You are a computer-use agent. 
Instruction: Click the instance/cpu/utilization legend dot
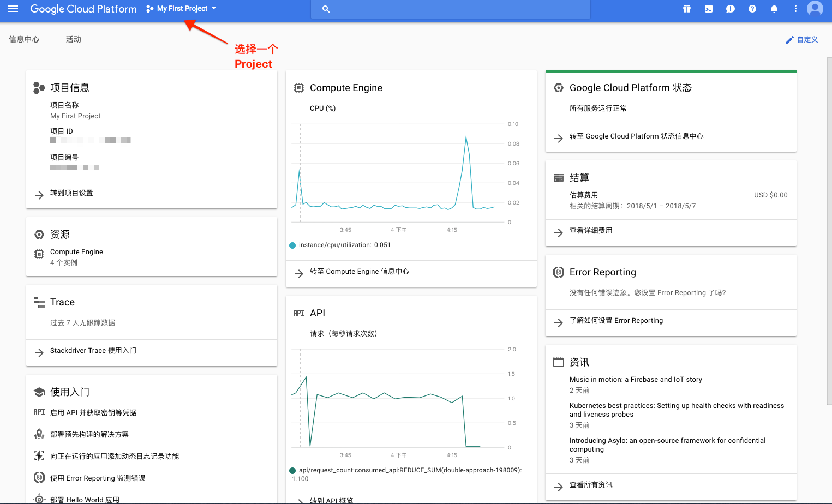pos(292,245)
